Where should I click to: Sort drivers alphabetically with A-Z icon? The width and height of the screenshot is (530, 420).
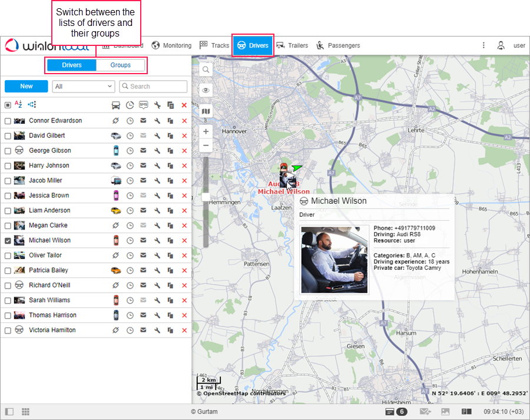(18, 104)
